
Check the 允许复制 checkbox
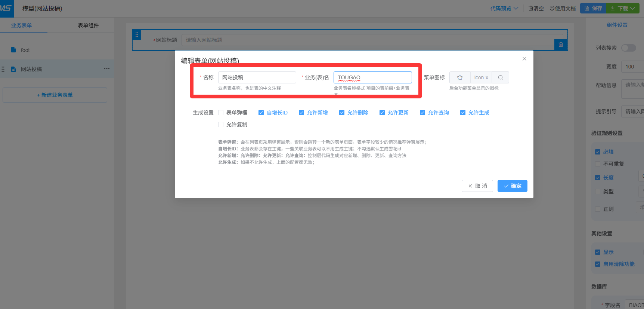click(221, 125)
